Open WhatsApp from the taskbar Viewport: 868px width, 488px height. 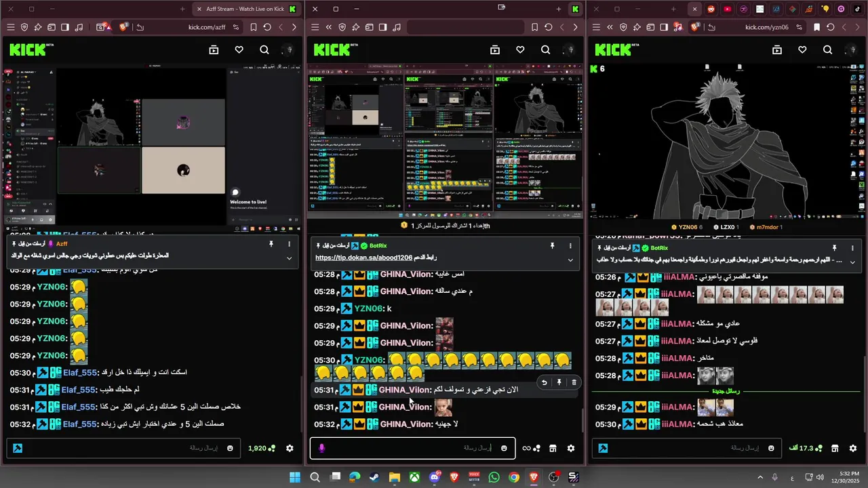pyautogui.click(x=494, y=477)
